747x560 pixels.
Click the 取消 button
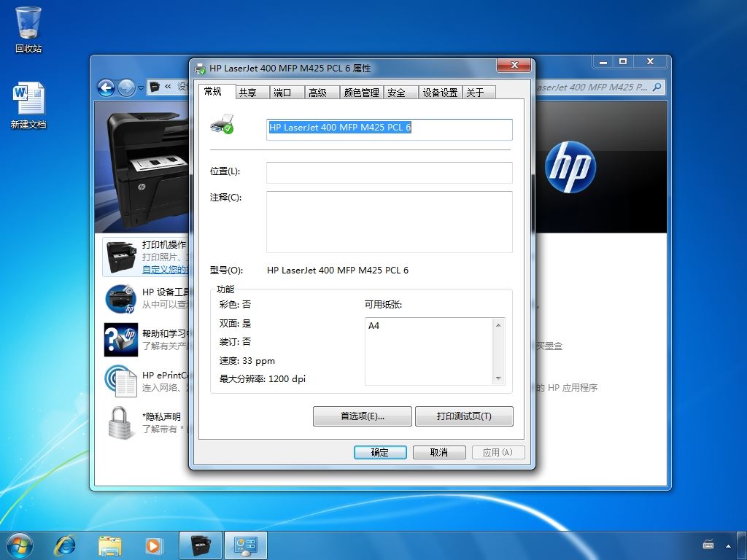439,452
